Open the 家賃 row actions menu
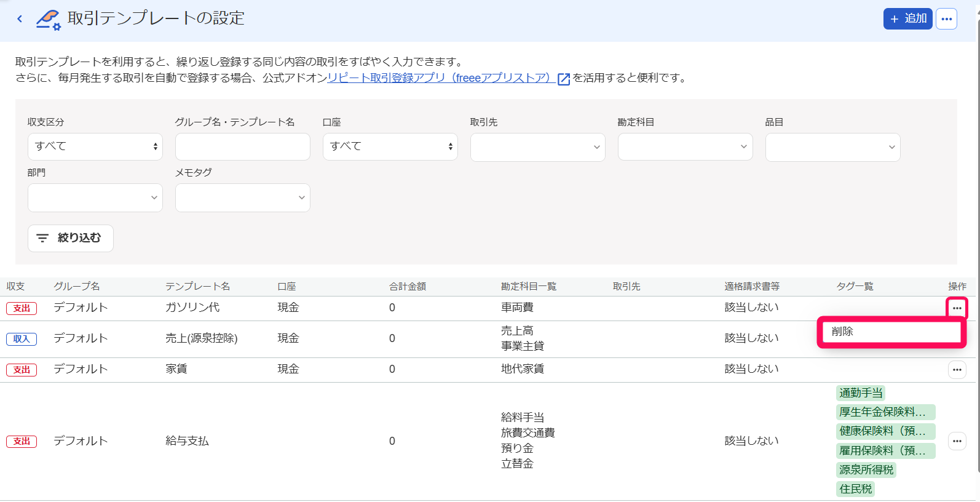The image size is (980, 502). (x=957, y=370)
